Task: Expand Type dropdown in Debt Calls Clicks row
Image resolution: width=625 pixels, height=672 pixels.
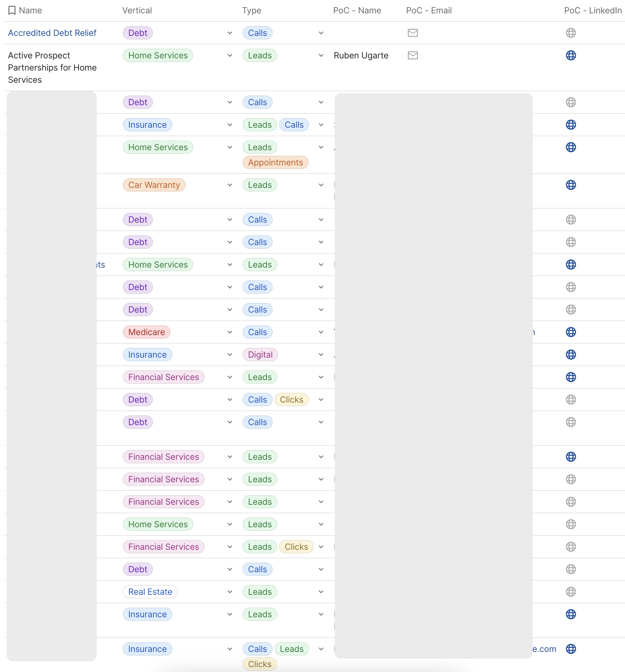Action: 321,400
